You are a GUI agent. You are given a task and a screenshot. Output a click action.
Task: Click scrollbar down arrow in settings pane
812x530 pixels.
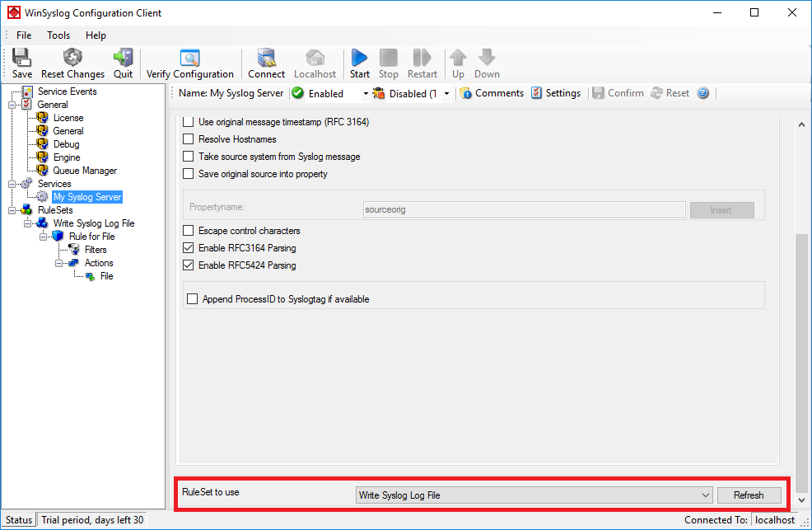click(801, 500)
